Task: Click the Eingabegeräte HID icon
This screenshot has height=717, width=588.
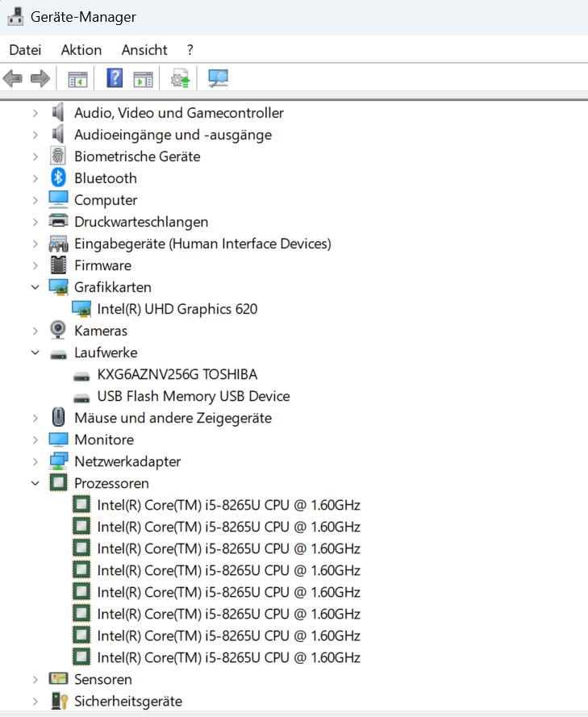Action: pos(58,244)
